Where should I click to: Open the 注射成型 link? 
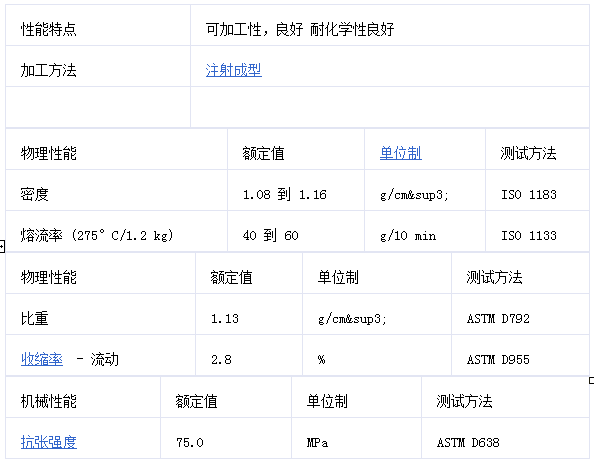pos(233,70)
